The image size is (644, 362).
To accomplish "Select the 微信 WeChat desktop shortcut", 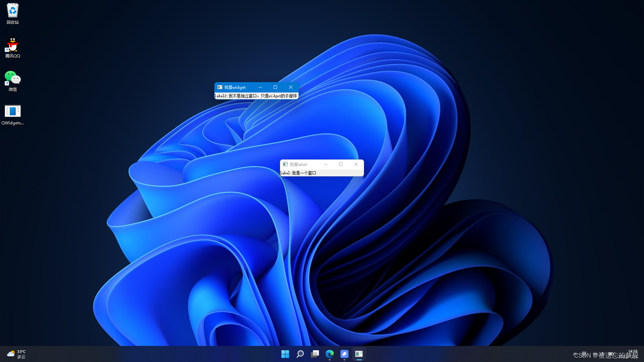I will coord(13,81).
